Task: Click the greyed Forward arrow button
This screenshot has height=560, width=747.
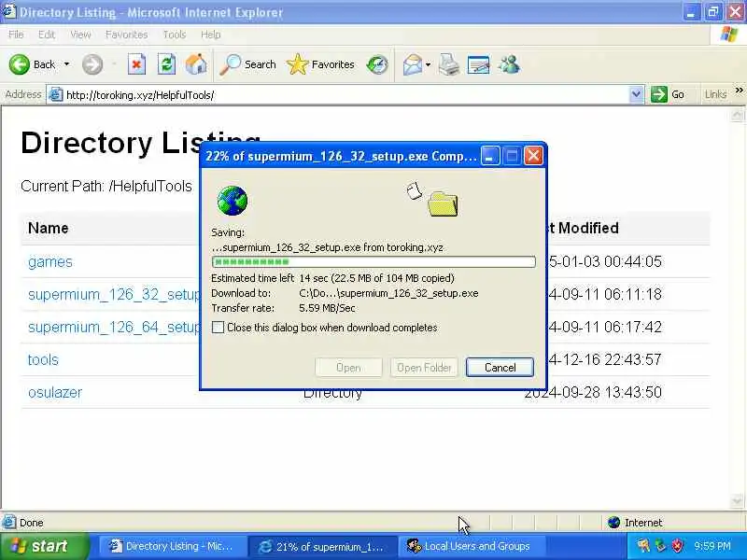Action: coord(92,64)
